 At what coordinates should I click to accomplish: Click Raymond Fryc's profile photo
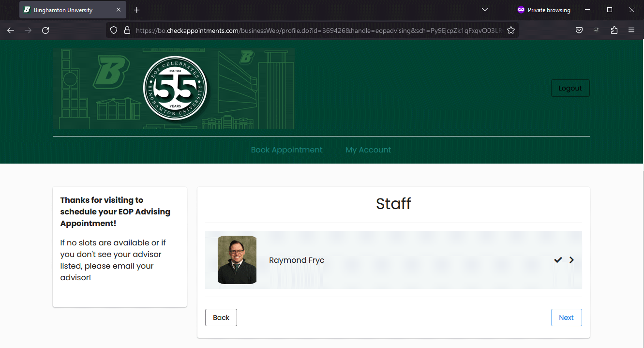point(237,260)
